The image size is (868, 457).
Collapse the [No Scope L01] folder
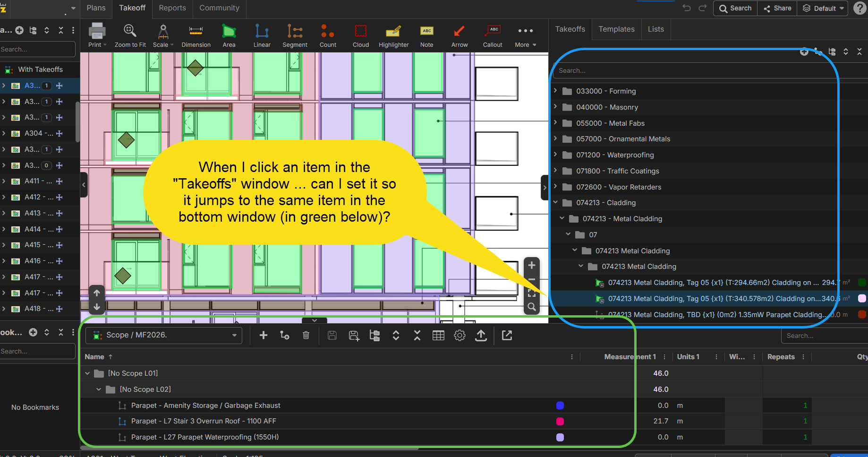87,373
